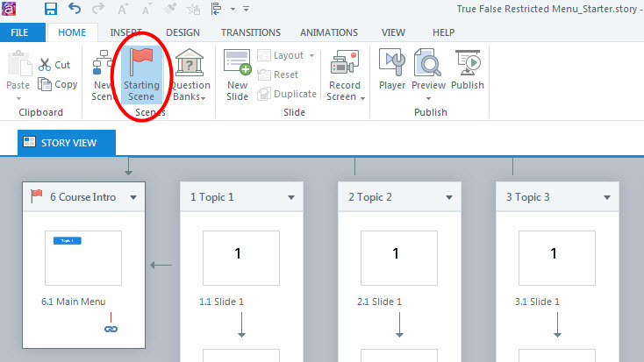Click the Cut scissors button

tap(54, 65)
